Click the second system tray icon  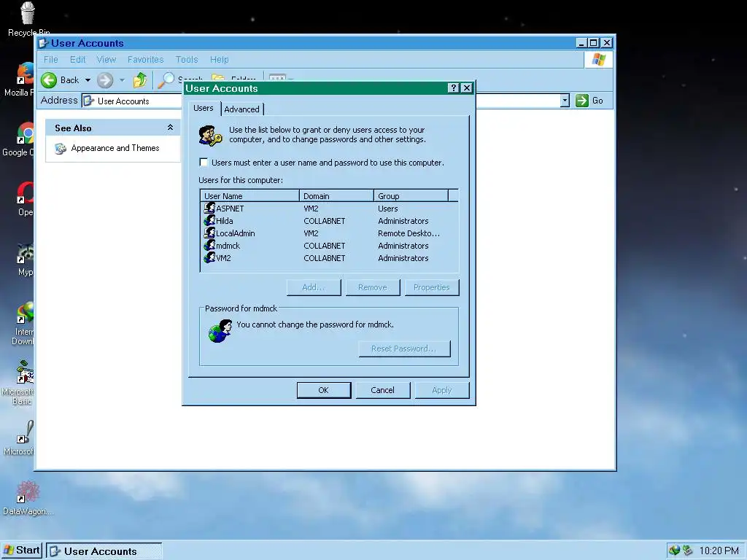[x=687, y=551]
